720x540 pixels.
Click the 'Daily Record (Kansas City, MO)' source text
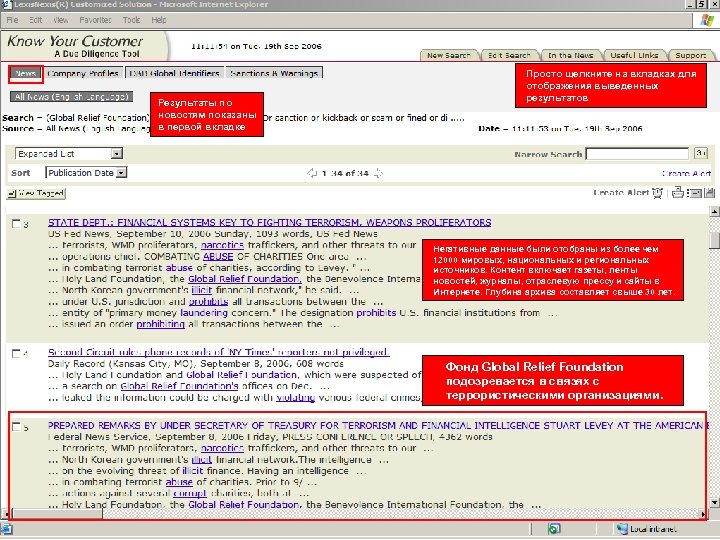click(122, 364)
